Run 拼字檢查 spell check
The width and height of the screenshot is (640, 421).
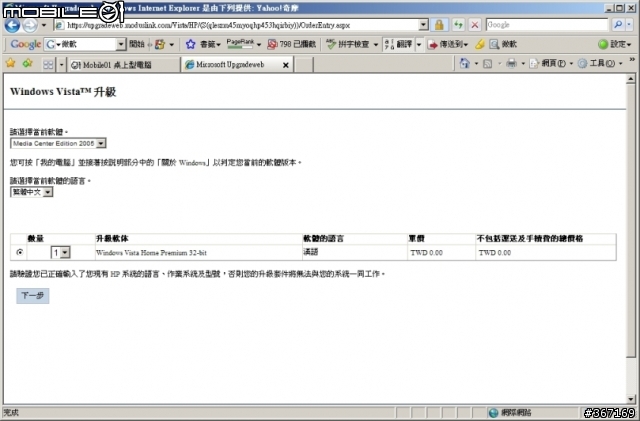[x=348, y=44]
